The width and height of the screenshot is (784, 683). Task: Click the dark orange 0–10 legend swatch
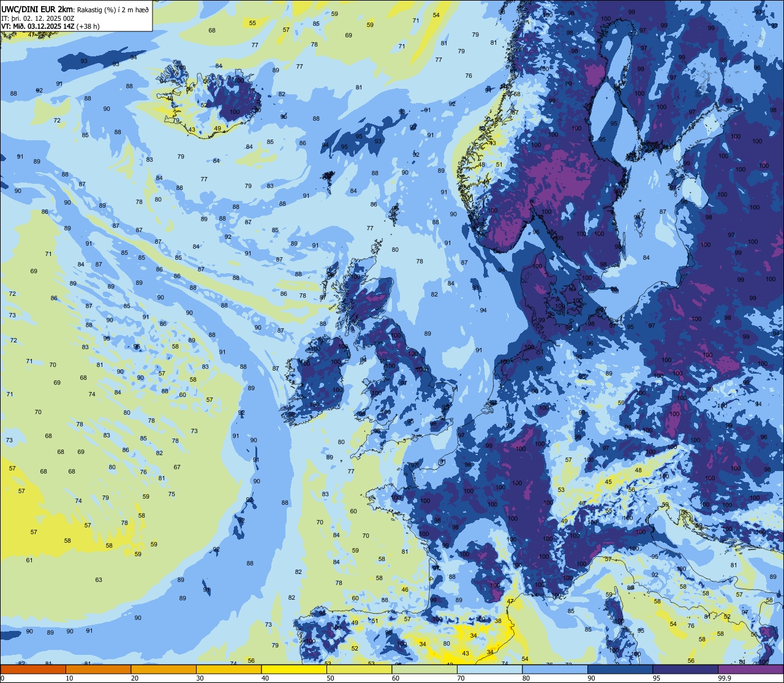click(x=33, y=669)
